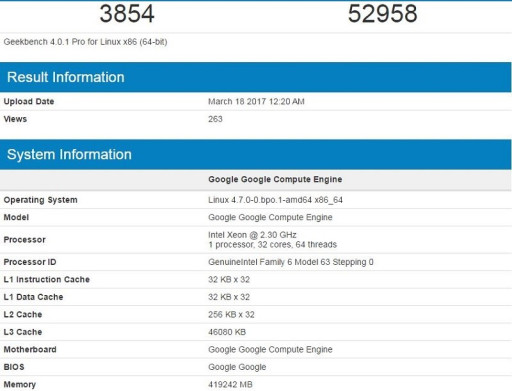Click the Processor ID GenuineIntel value

291,262
